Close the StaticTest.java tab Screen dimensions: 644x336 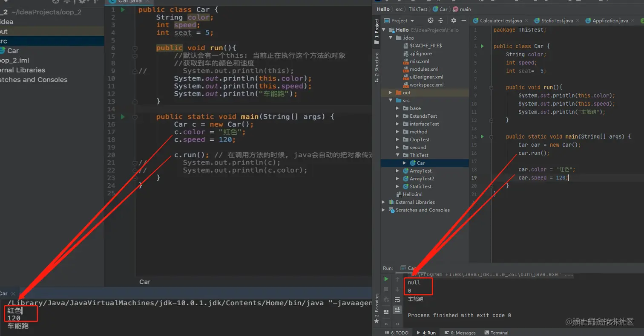[x=578, y=20]
